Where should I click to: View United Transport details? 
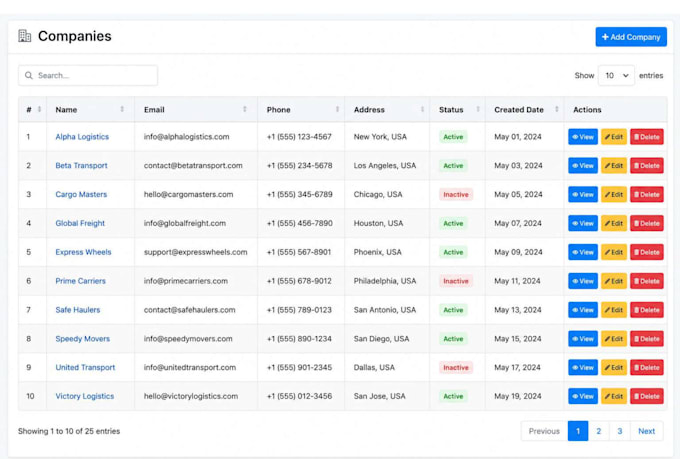click(x=583, y=367)
